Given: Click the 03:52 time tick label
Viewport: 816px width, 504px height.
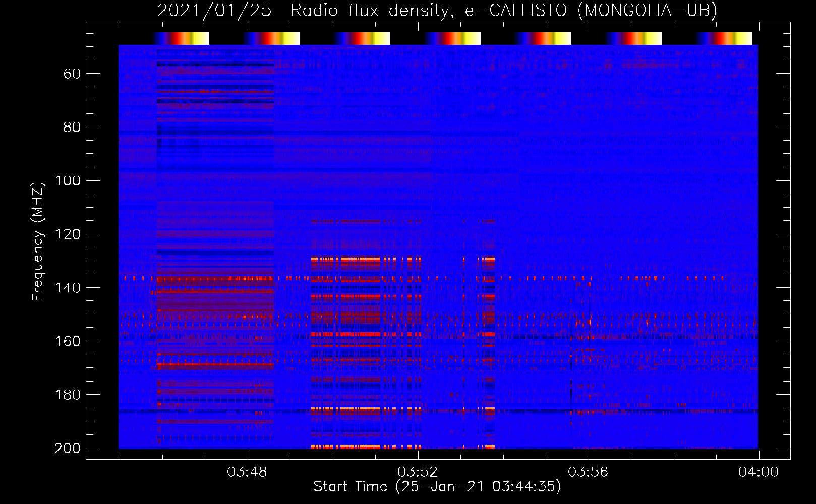Looking at the screenshot, I should [418, 472].
